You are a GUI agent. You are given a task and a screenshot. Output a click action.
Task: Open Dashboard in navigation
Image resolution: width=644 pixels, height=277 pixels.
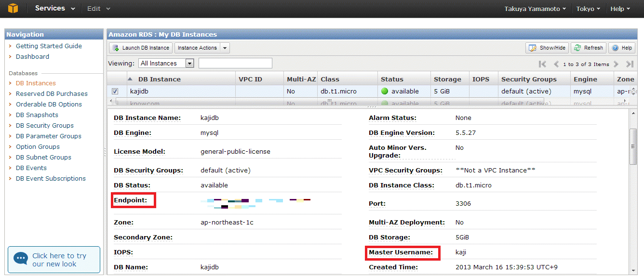click(x=32, y=57)
